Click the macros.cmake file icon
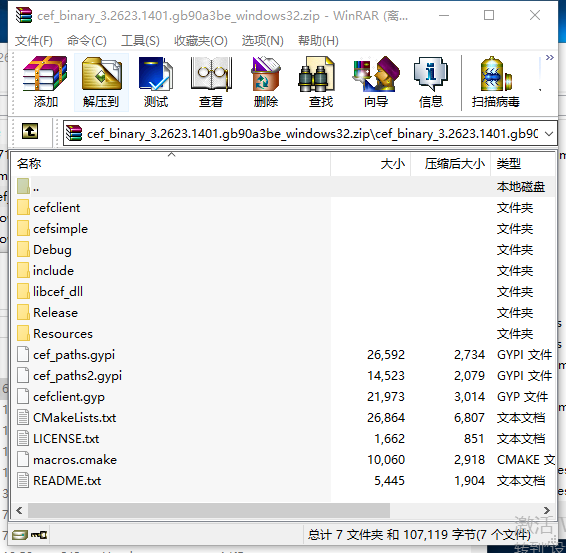 [x=23, y=459]
